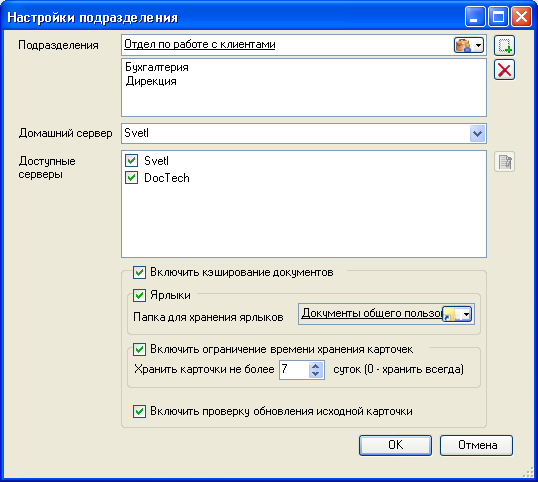Open the 'Отдел по работе с клиентами' link

coord(200,44)
